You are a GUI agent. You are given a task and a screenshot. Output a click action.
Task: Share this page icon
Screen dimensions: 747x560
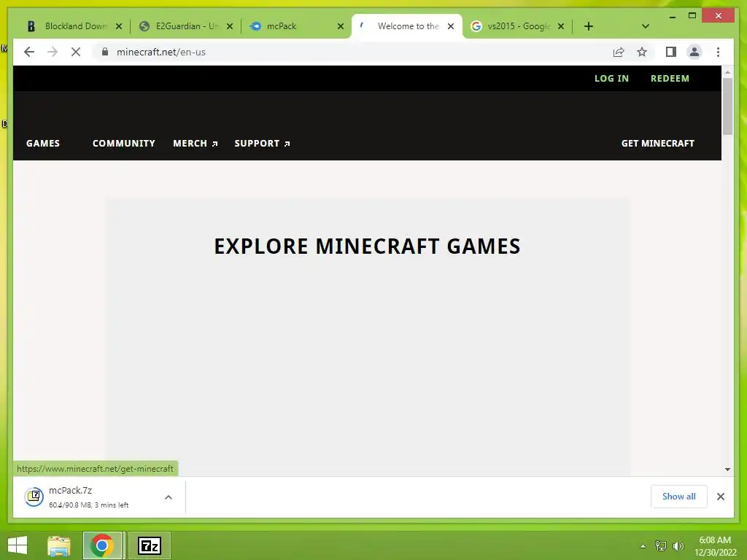click(619, 52)
